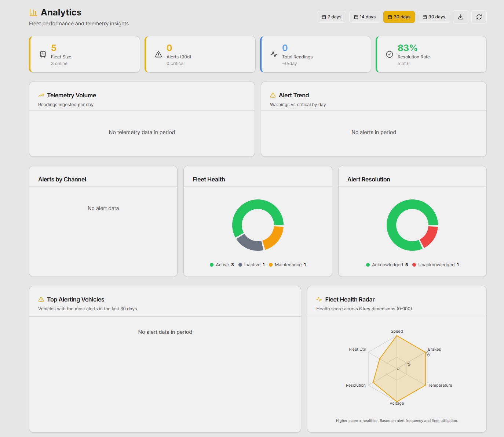Viewport: 504px width, 437px height.
Task: Click the 'Fleet Health' panel heading
Action: click(209, 179)
